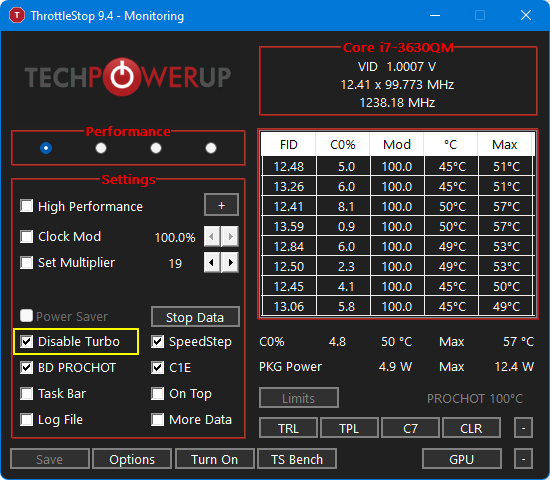Click the ThrottleStop app icon in title bar
The image size is (550, 480).
coord(16,15)
